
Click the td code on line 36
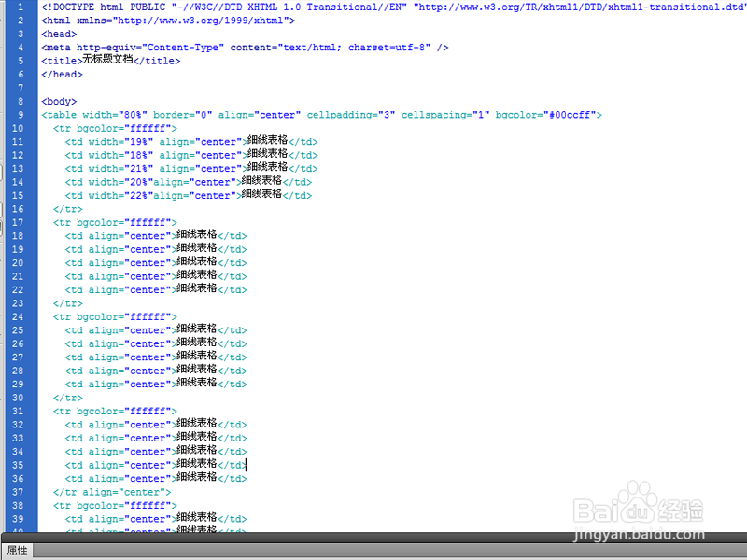coord(156,478)
